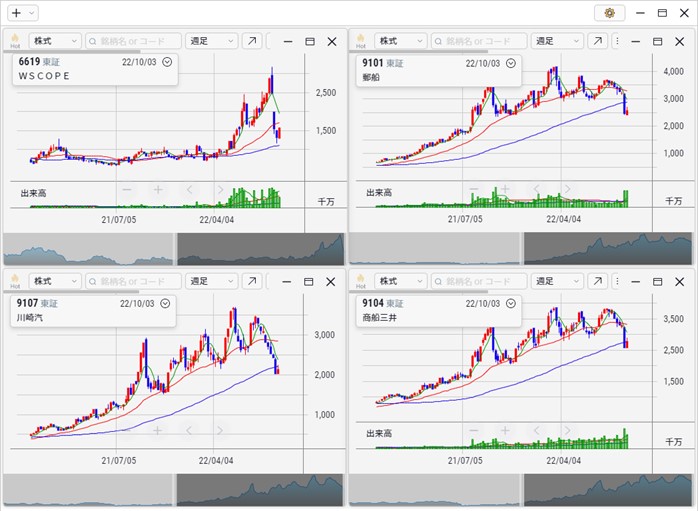This screenshot has width=698, height=511.
Task: Expand info chevron on 6619 WSCOPE card
Action: (x=167, y=62)
